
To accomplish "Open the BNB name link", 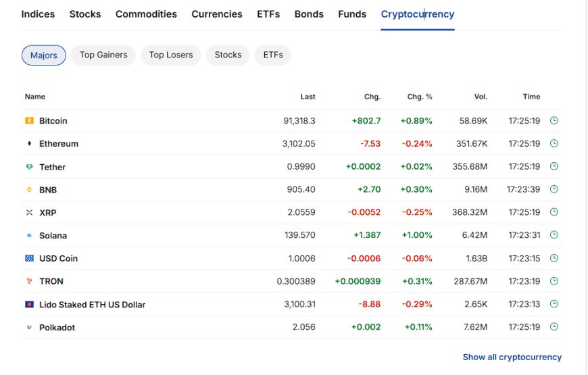I will (x=48, y=190).
